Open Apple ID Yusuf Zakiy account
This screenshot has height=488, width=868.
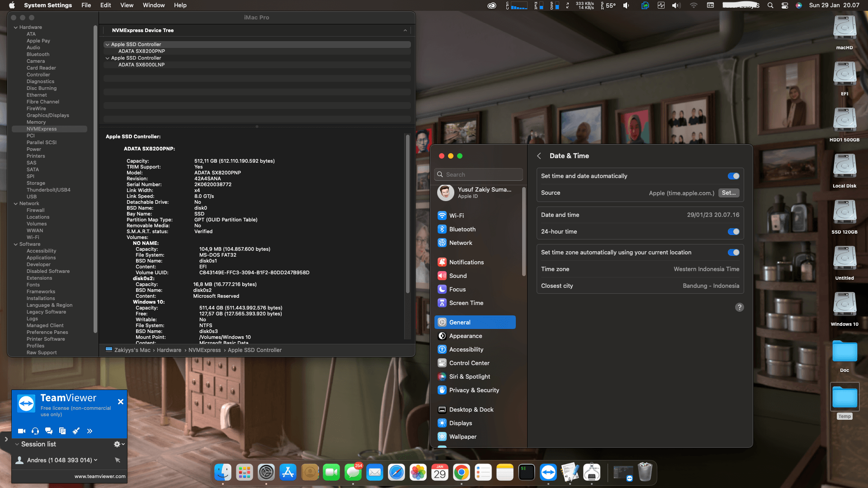pos(475,193)
